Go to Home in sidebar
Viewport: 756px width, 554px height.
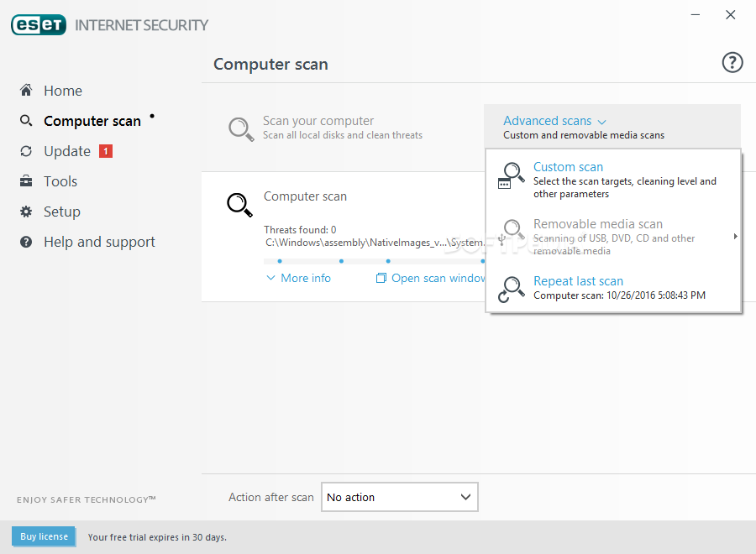pyautogui.click(x=63, y=91)
